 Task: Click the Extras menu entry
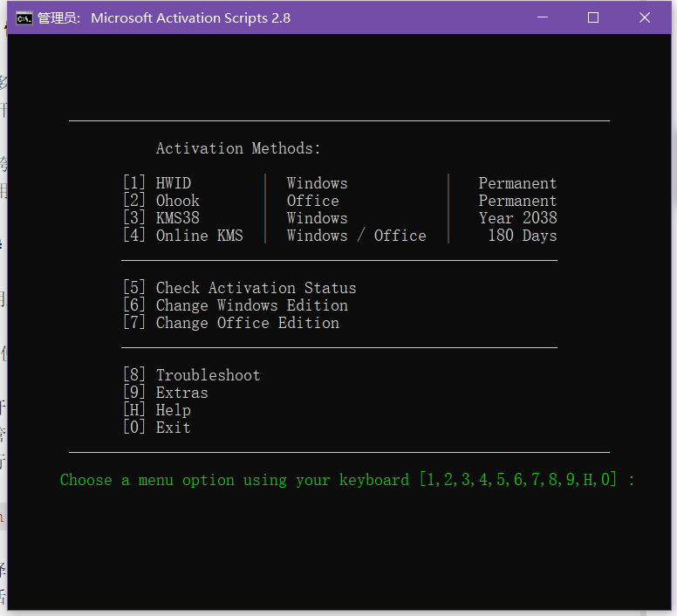[181, 393]
